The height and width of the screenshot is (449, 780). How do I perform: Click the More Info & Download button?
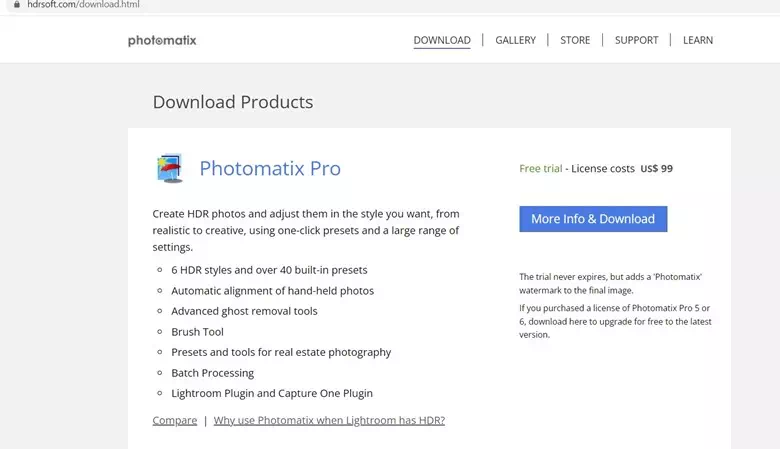593,219
